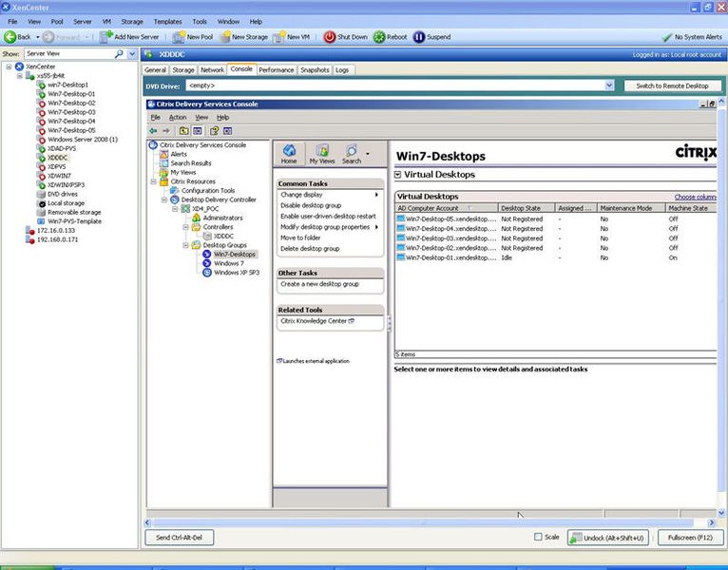Click the red Shut Down icon
Screen dimensions: 728x570
329,37
